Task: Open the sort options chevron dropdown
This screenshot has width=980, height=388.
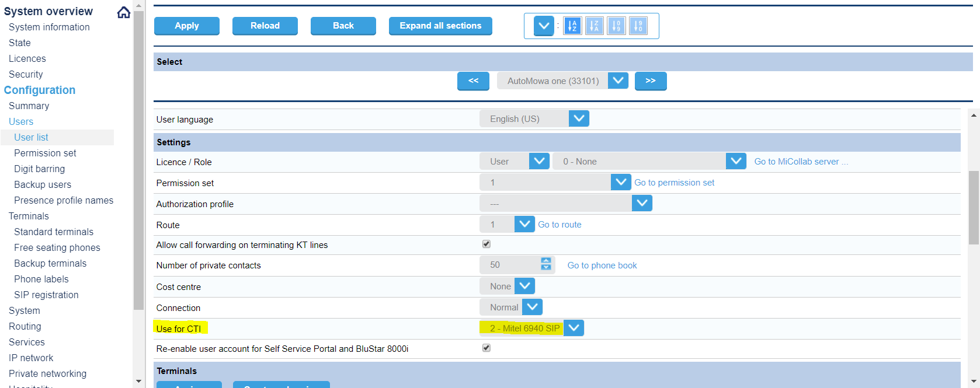Action: point(544,26)
